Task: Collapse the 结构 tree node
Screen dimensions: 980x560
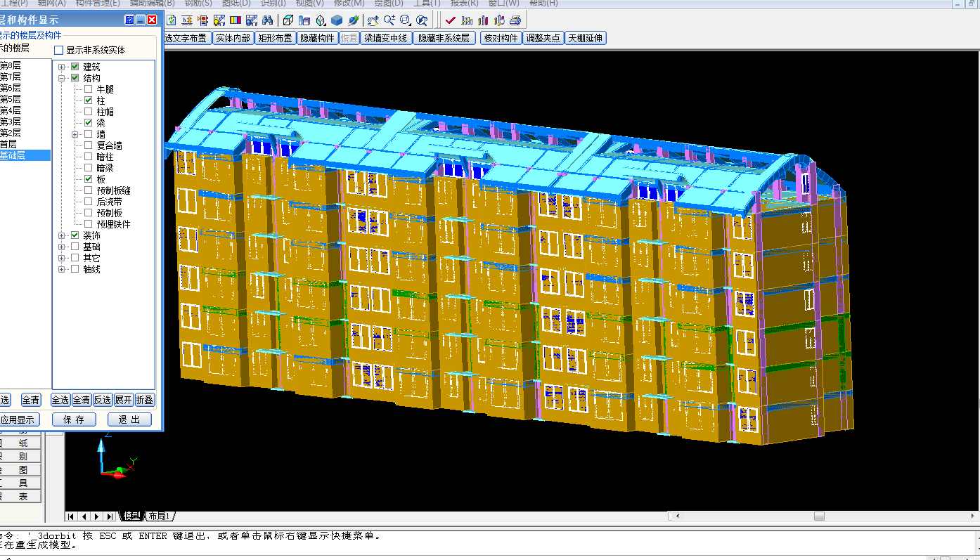Action: (62, 78)
